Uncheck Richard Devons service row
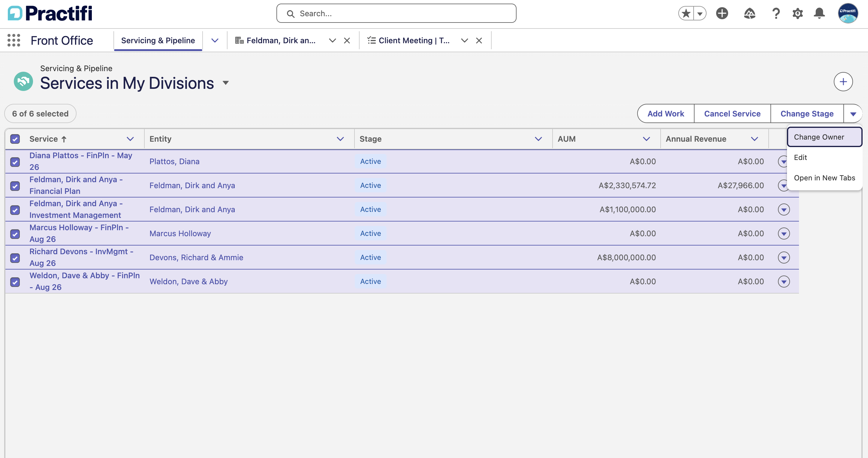 click(15, 258)
